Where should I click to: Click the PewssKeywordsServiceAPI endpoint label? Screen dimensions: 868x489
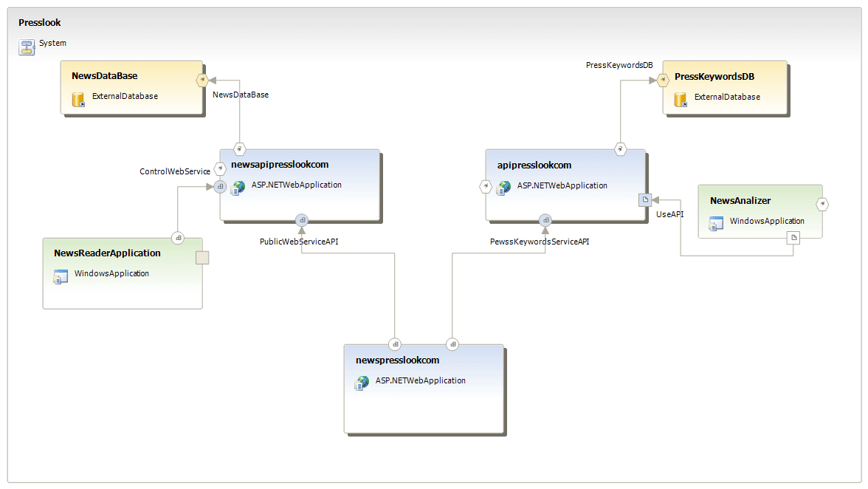pyautogui.click(x=540, y=242)
